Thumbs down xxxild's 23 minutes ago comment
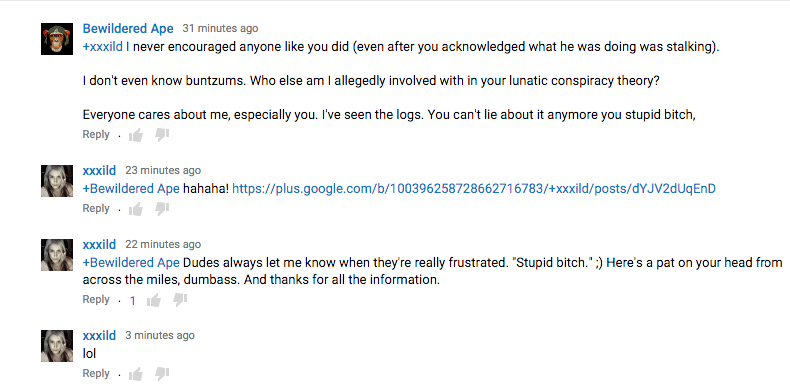790x386 pixels. click(162, 209)
